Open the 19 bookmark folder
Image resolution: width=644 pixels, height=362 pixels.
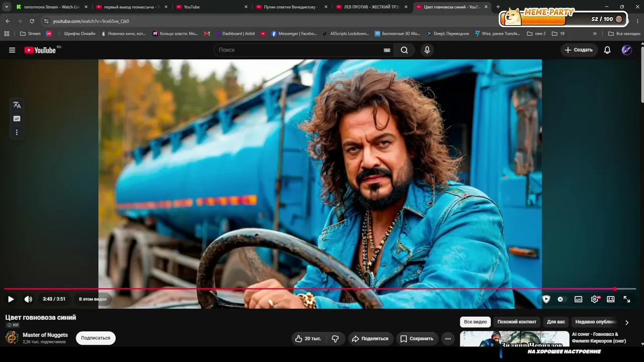(x=558, y=34)
